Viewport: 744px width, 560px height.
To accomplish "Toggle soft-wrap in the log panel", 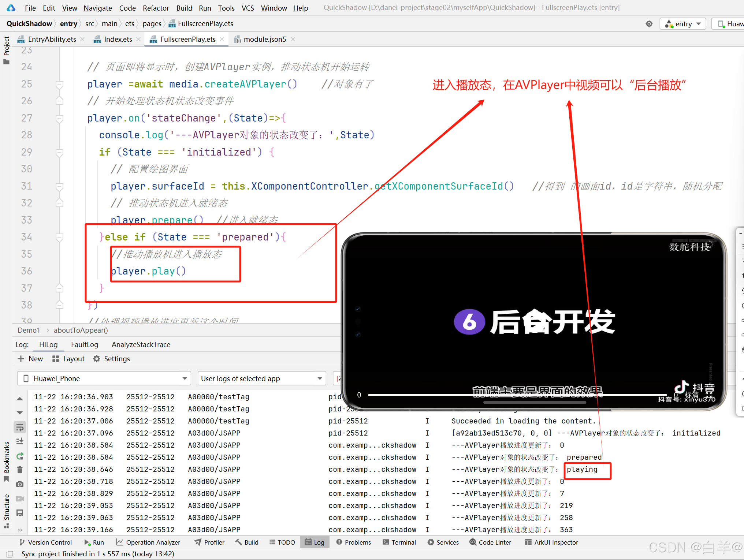I will pyautogui.click(x=20, y=427).
